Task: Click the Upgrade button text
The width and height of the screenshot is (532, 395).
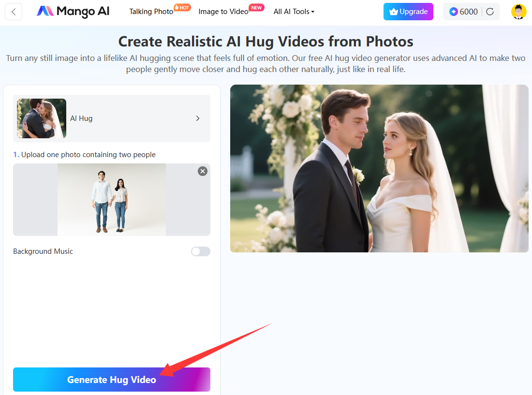Action: (x=414, y=12)
